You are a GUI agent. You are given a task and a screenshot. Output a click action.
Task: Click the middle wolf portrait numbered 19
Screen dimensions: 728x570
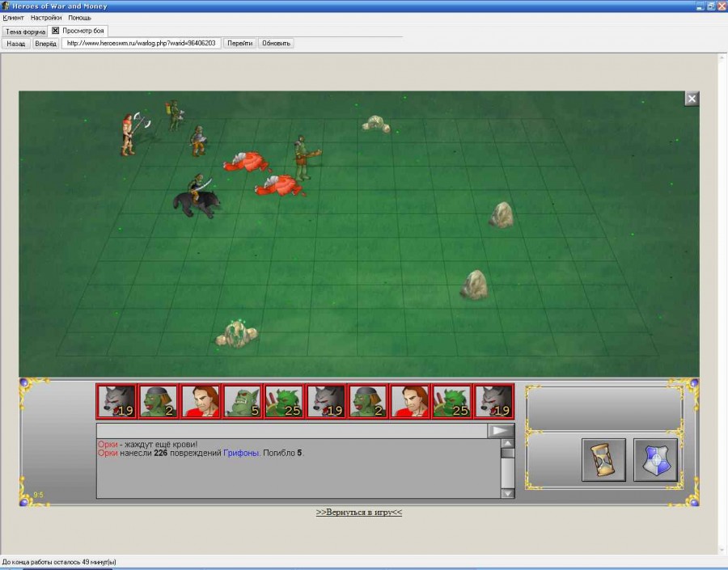tap(326, 401)
